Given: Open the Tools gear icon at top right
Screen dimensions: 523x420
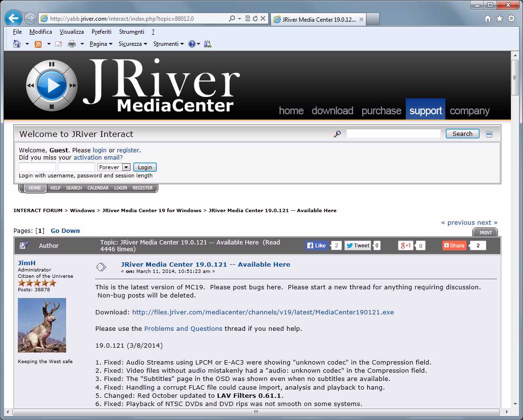Looking at the screenshot, I should click(511, 19).
